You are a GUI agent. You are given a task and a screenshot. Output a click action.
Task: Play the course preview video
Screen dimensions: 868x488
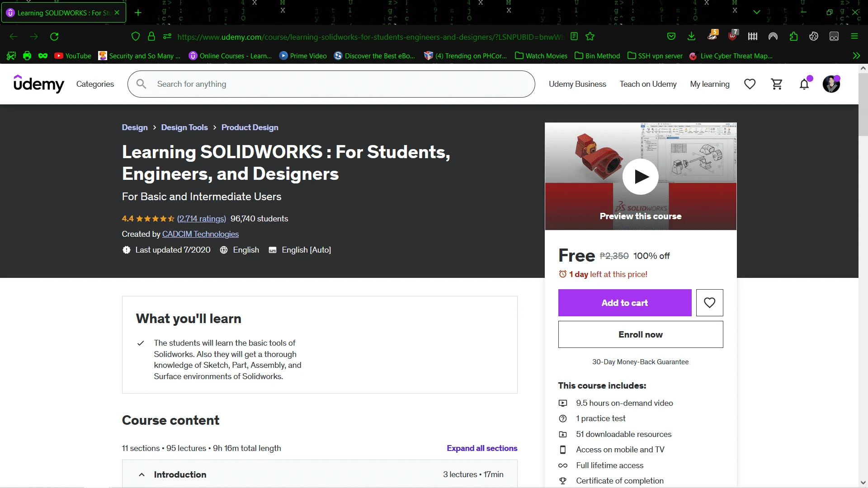(x=641, y=177)
